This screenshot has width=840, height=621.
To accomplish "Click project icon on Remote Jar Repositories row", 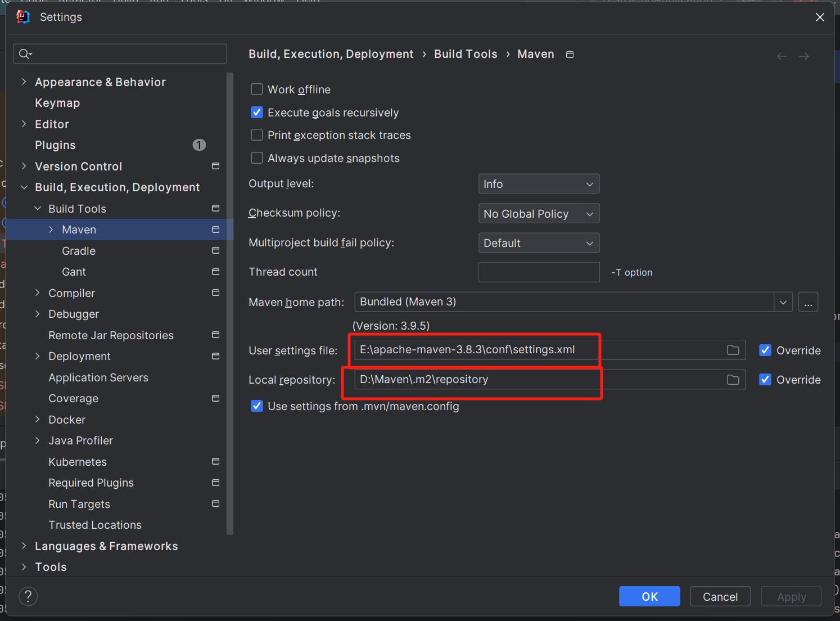I will pyautogui.click(x=215, y=335).
